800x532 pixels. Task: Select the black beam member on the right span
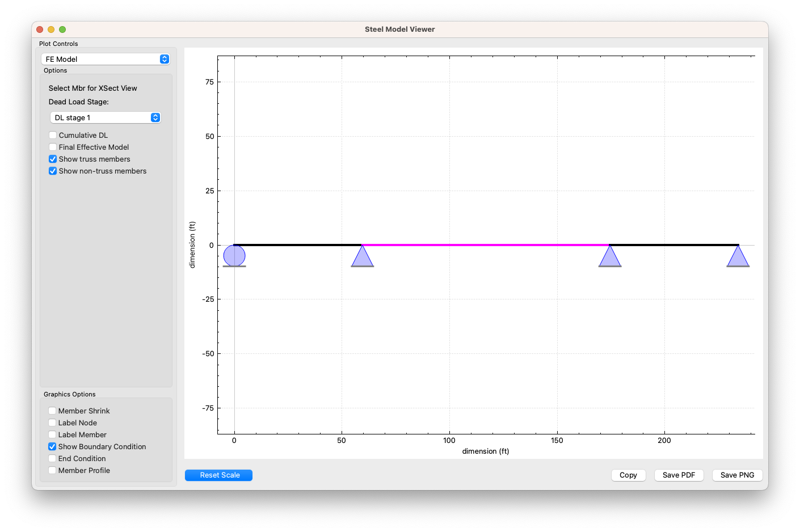pos(674,245)
